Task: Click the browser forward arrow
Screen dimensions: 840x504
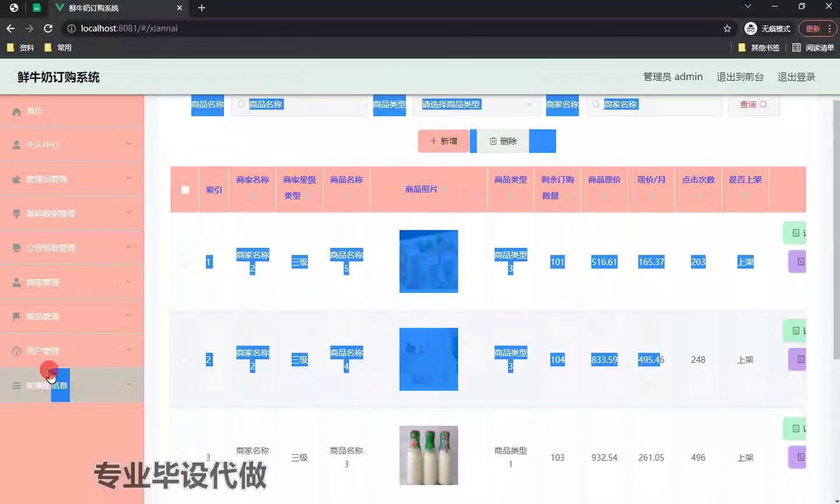Action: 29,28
